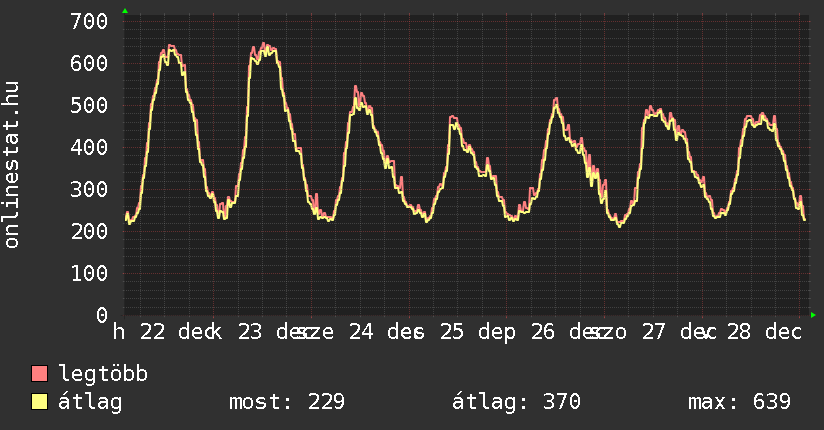Click the green arrow atop the y-axis
This screenshot has width=824, height=430.
coord(124,11)
